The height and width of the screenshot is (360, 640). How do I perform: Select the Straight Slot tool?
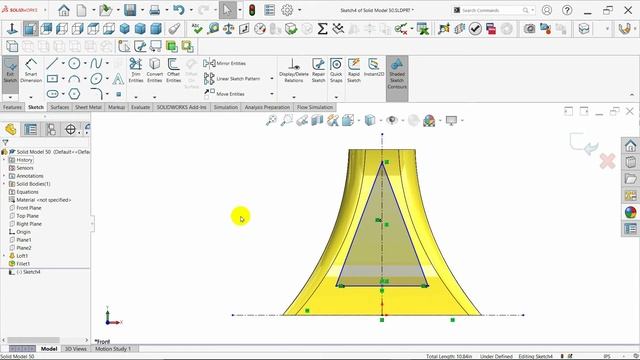(52, 94)
